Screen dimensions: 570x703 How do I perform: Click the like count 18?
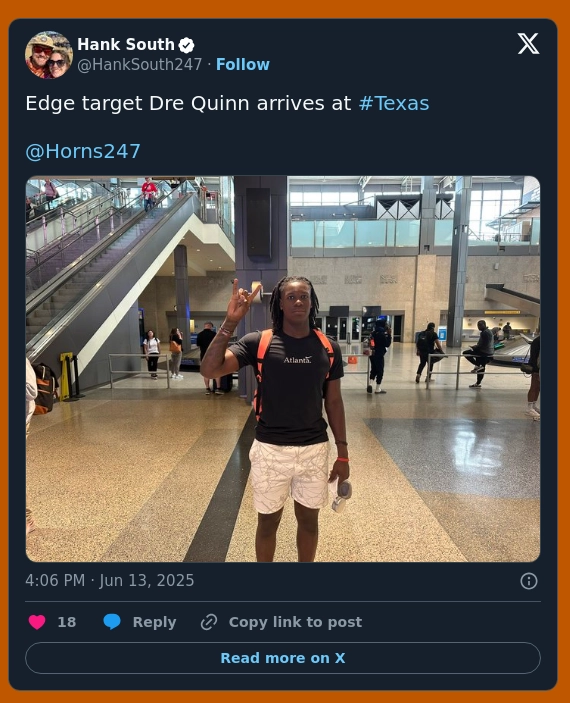point(66,622)
